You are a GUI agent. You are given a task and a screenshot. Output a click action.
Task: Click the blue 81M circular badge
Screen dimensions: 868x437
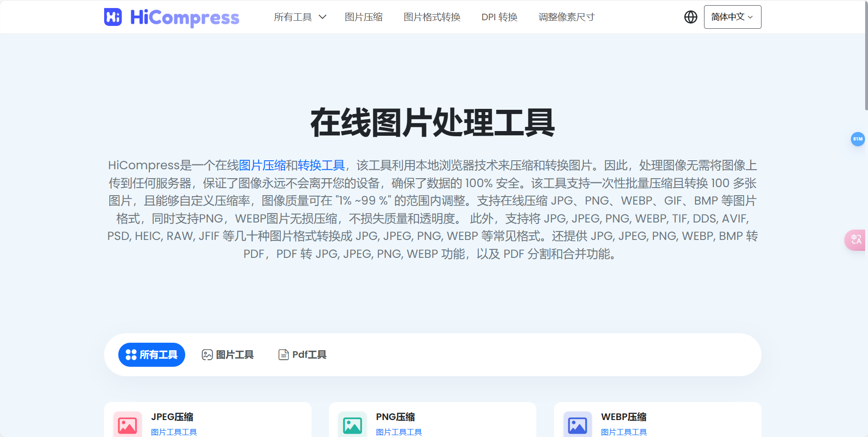(x=858, y=139)
